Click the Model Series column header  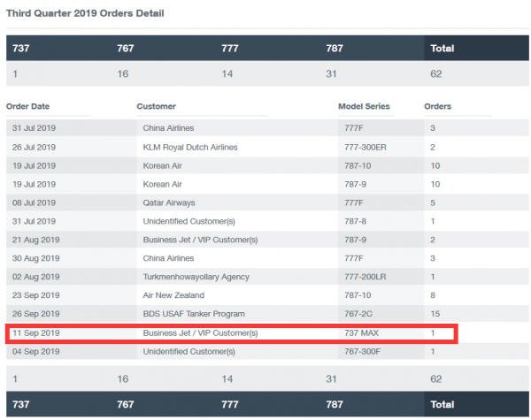(364, 107)
